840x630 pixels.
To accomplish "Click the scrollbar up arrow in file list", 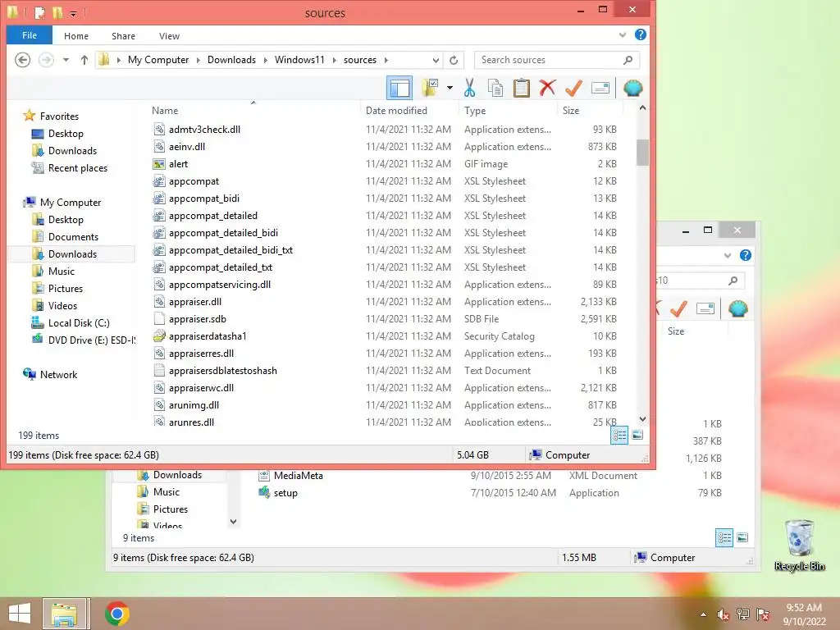I will point(642,108).
